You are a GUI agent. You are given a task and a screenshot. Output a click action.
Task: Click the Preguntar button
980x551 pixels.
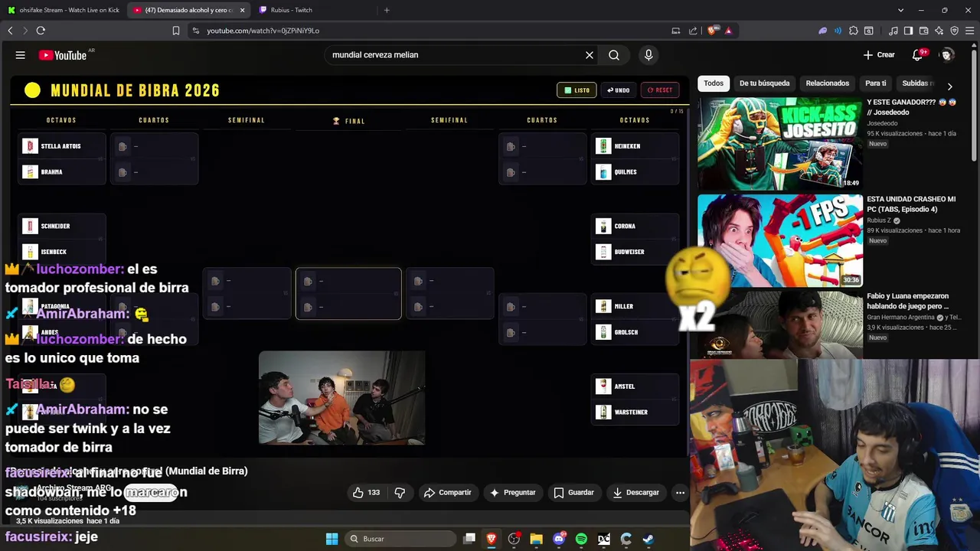click(x=513, y=493)
